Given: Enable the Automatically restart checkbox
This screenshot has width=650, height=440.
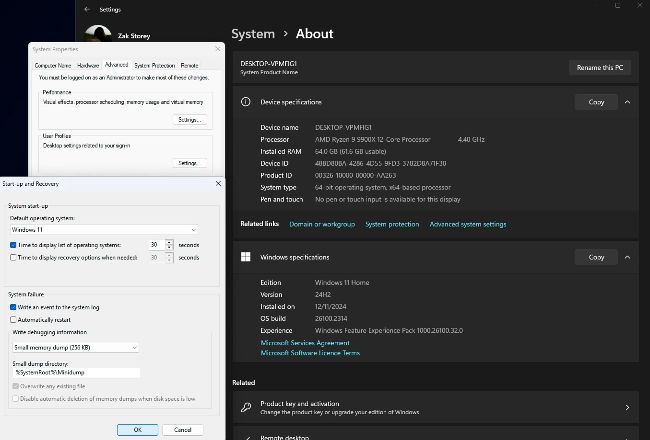Looking at the screenshot, I should 13,320.
